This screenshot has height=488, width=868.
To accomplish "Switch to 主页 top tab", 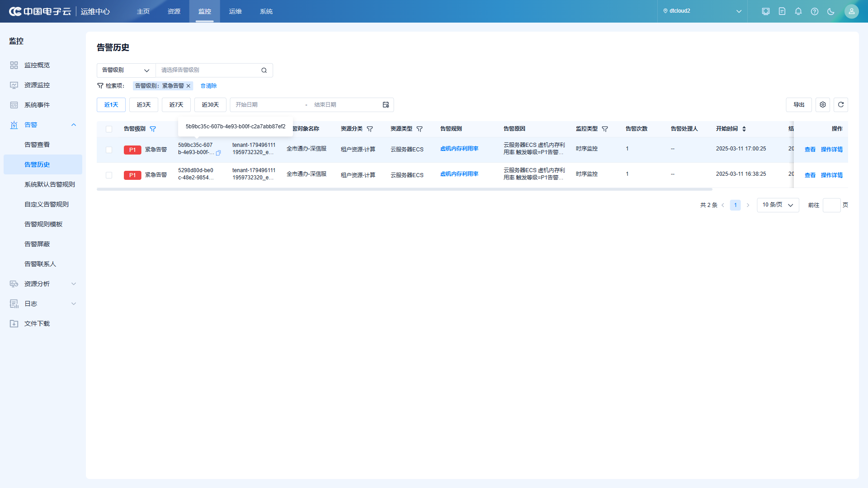I will click(143, 11).
